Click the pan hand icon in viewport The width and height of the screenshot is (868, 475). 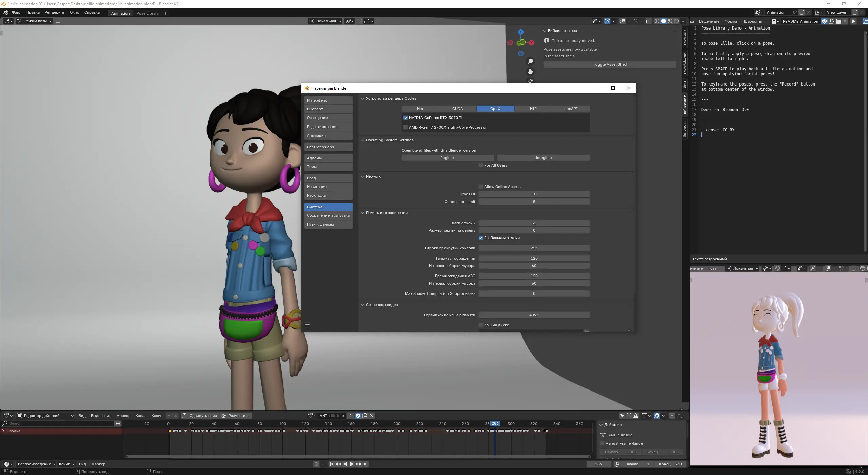point(530,72)
